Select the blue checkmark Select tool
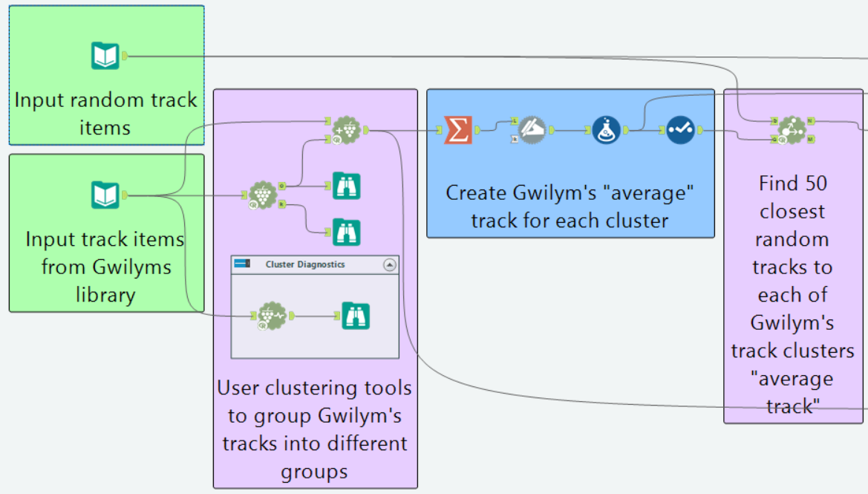The width and height of the screenshot is (868, 494). [x=679, y=131]
